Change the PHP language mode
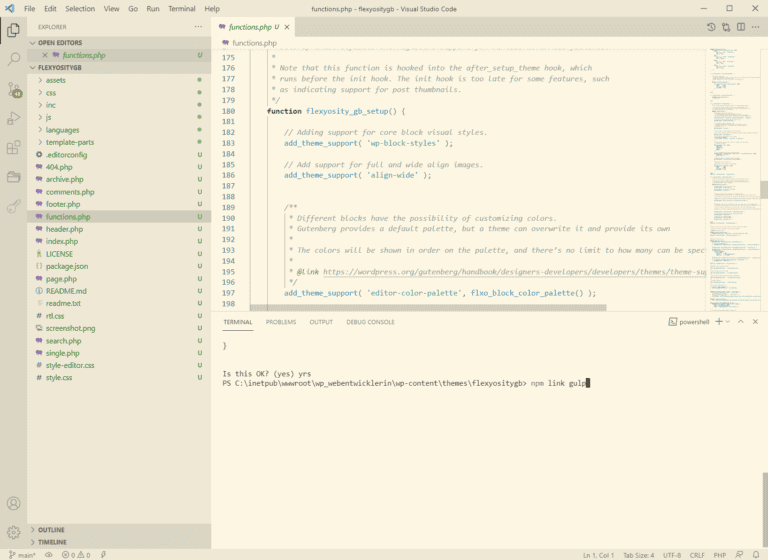Viewport: 768px width, 560px height. pyautogui.click(x=720, y=555)
